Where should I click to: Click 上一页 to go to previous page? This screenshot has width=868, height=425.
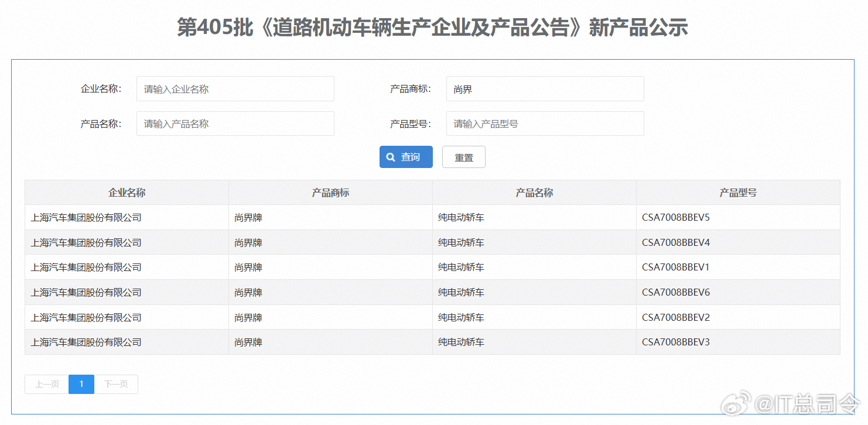(46, 384)
